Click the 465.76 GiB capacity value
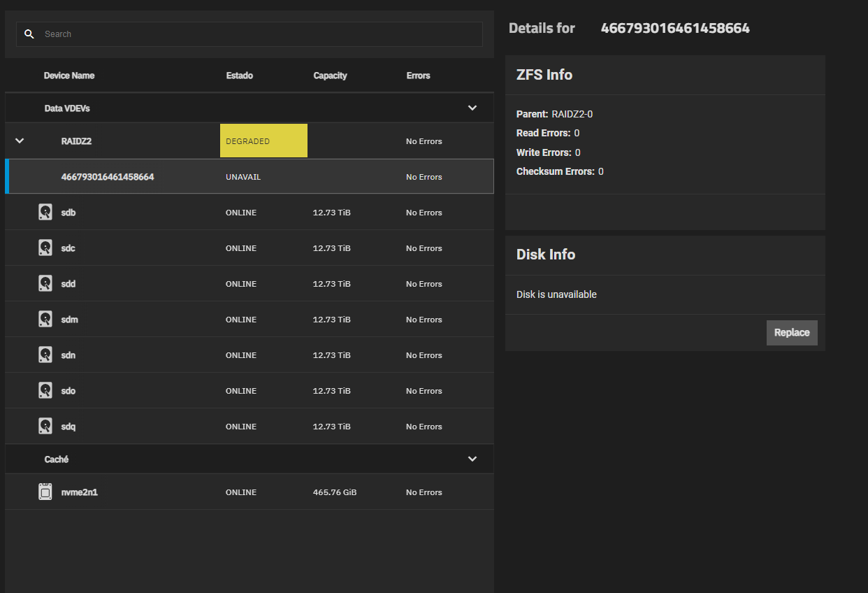The width and height of the screenshot is (868, 593). [x=335, y=492]
